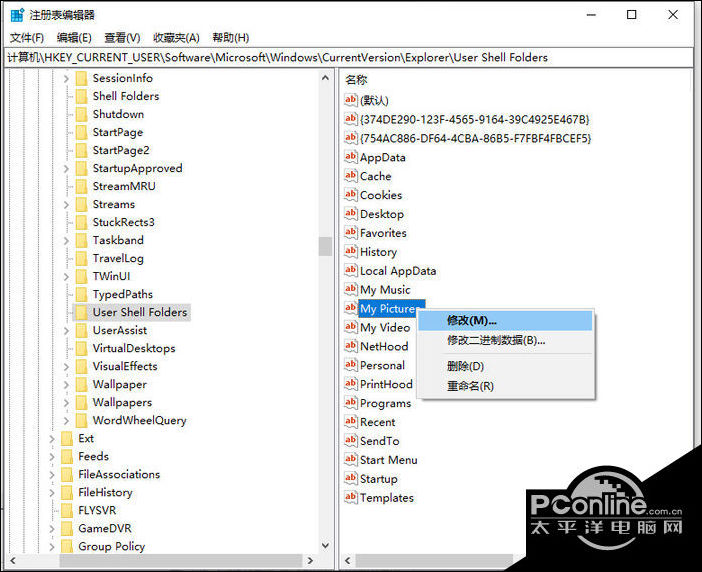Expand the UserAssist key

click(66, 331)
